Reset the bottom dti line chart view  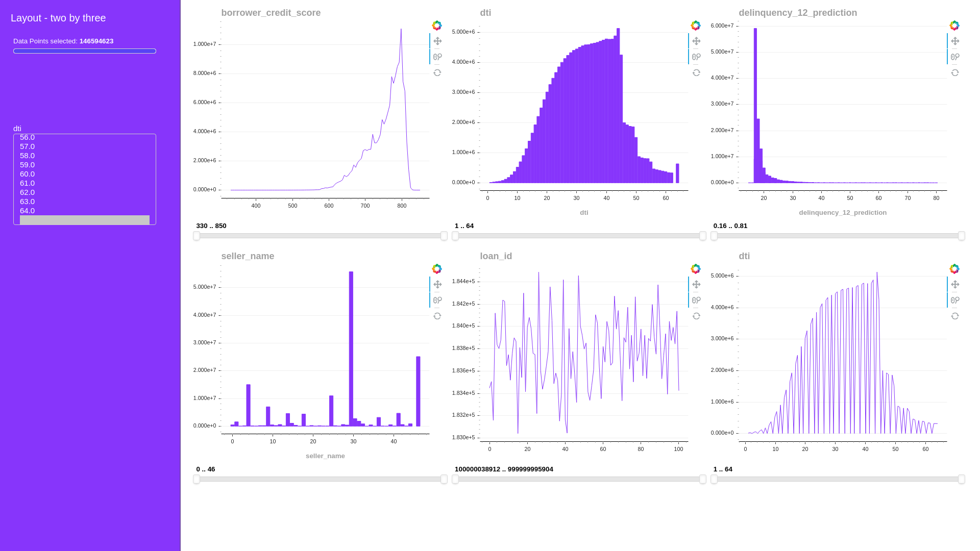point(955,316)
